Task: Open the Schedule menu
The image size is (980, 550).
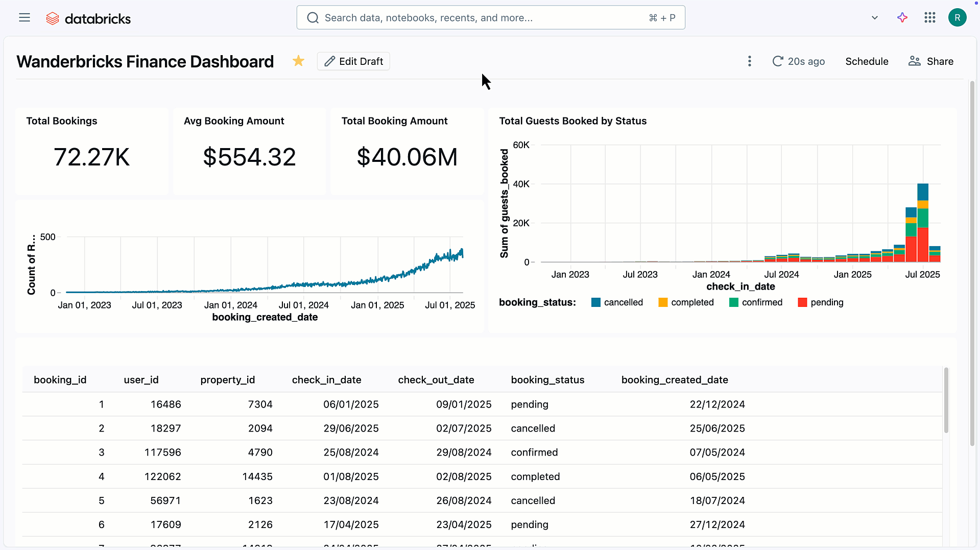Action: [x=867, y=61]
